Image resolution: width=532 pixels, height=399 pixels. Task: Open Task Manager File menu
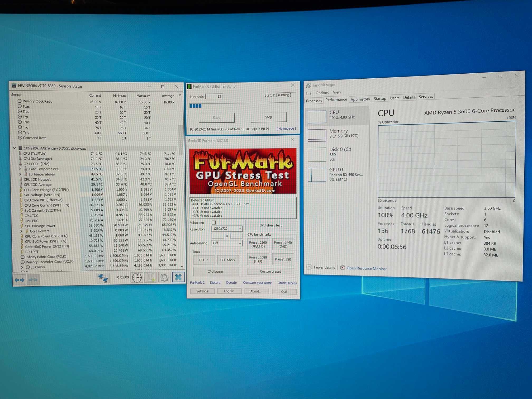(308, 93)
